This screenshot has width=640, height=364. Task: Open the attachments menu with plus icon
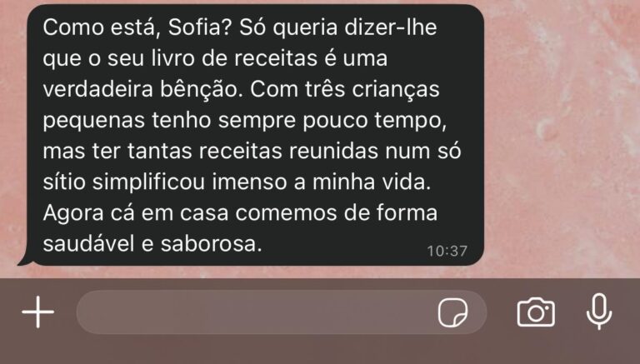(38, 312)
